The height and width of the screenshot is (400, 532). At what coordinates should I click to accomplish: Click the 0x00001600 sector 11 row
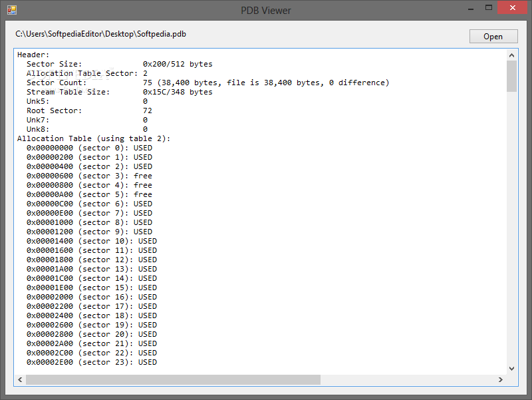[x=92, y=250]
